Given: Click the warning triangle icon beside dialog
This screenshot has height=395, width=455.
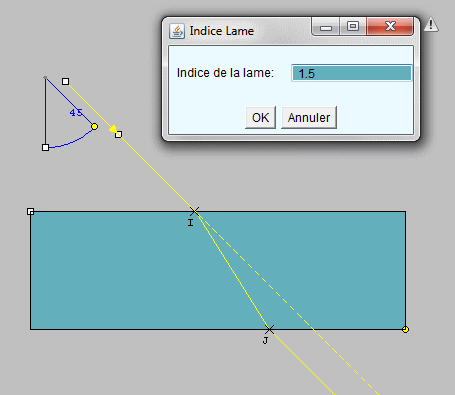Looking at the screenshot, I should pyautogui.click(x=431, y=24).
